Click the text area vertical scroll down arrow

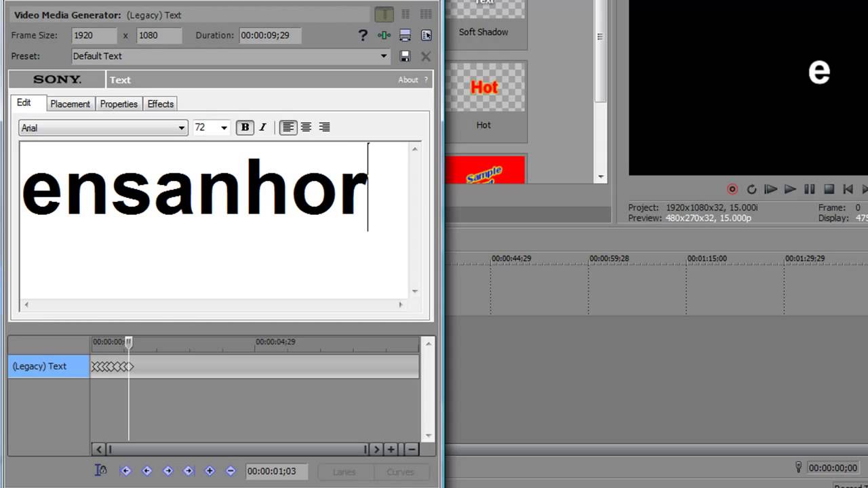(x=415, y=292)
